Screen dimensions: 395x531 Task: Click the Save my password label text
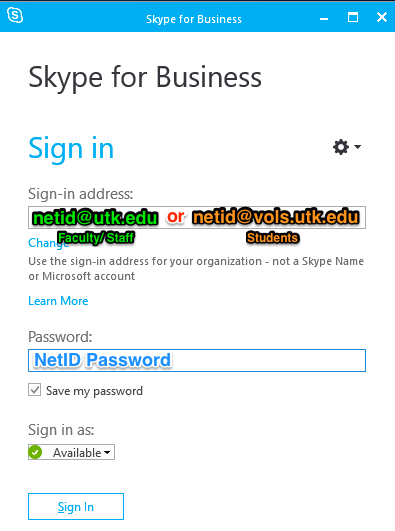pyautogui.click(x=94, y=391)
